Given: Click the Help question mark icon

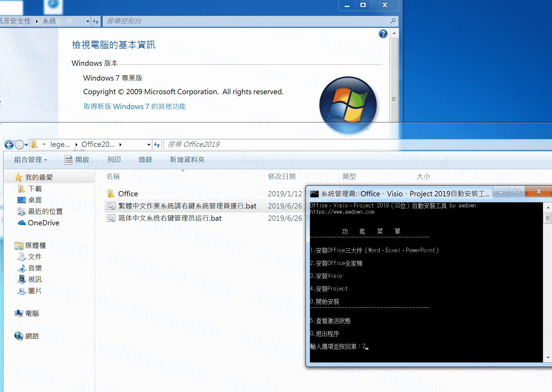Looking at the screenshot, I should (383, 34).
